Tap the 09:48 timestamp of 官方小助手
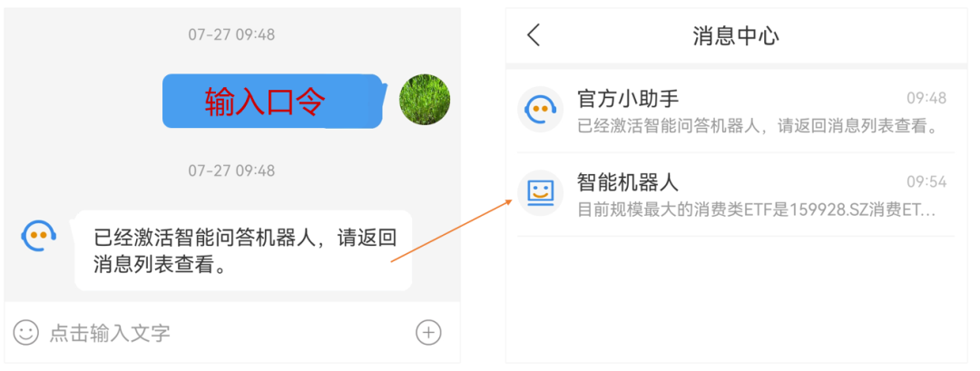Viewport: 980px width, 371px height. pos(926,98)
